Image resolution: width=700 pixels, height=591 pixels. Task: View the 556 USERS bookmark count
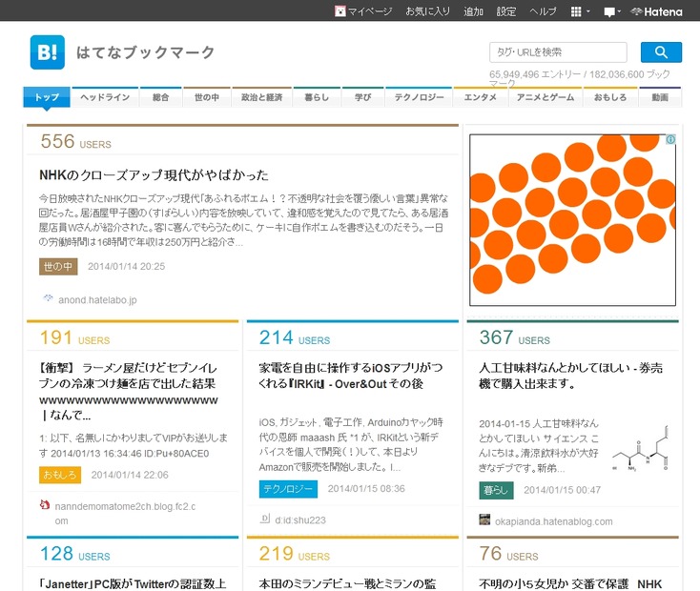(75, 141)
